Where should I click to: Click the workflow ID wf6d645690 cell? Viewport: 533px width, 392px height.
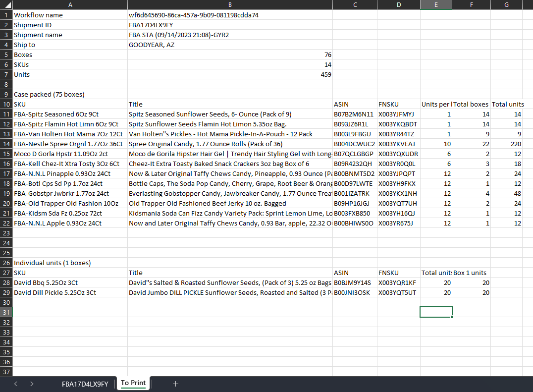click(230, 15)
